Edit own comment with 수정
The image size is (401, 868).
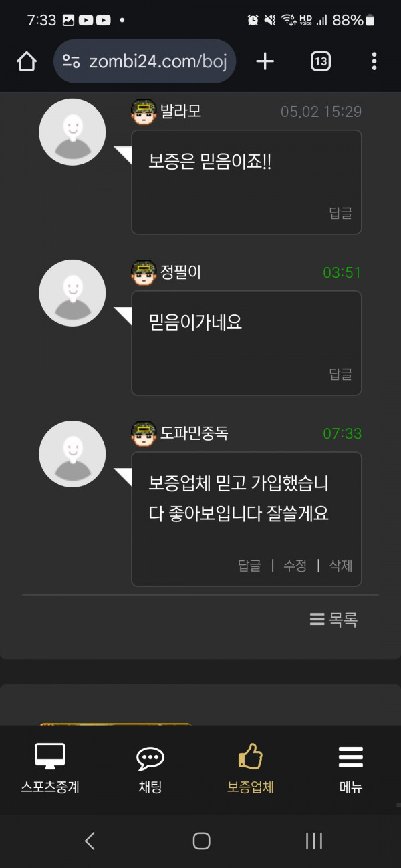point(295,566)
